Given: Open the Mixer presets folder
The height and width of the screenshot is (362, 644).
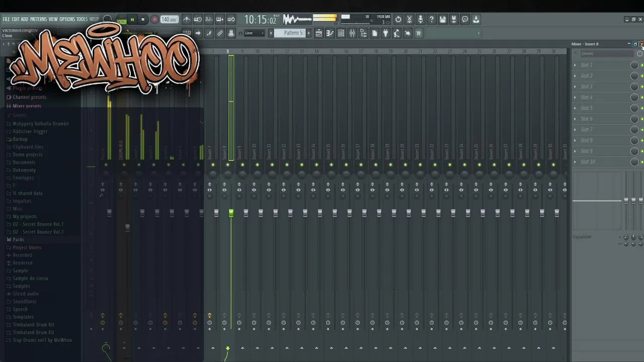Looking at the screenshot, I should pyautogui.click(x=27, y=106).
